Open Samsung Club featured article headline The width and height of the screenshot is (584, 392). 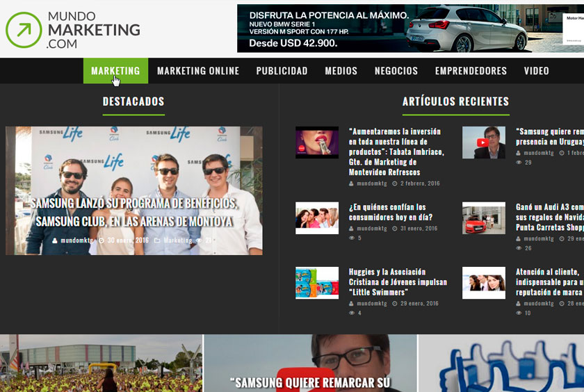[x=134, y=212]
